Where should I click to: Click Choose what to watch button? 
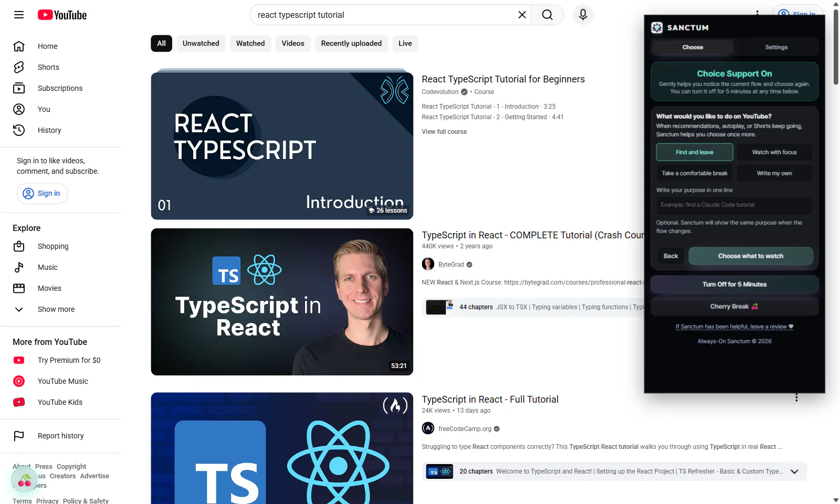(x=751, y=256)
